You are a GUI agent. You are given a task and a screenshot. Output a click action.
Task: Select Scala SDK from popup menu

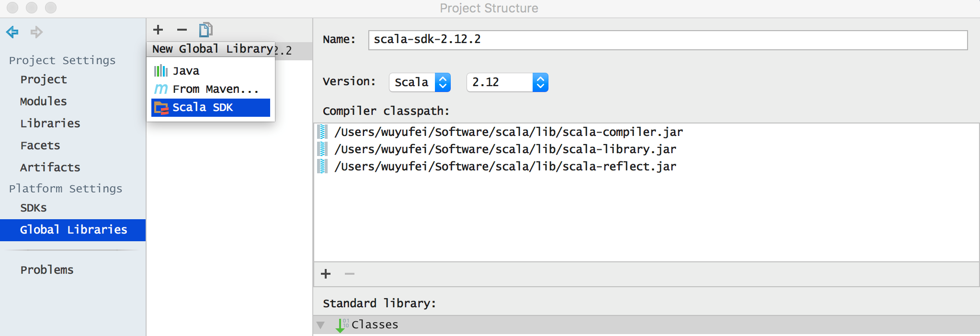point(211,108)
